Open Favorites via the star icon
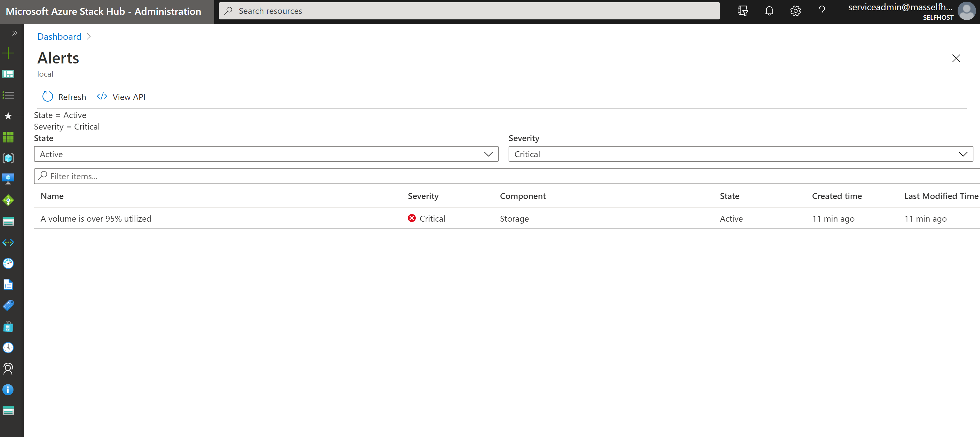 (8, 116)
